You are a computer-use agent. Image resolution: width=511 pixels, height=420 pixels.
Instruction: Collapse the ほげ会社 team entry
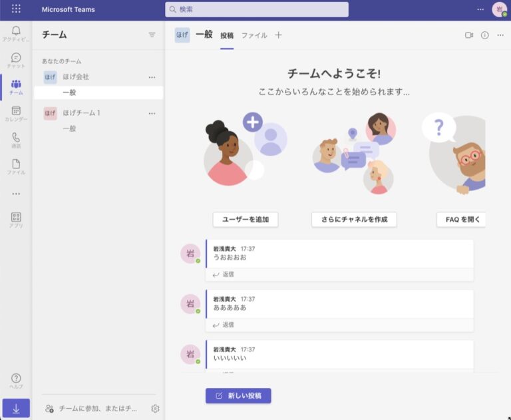(76, 77)
